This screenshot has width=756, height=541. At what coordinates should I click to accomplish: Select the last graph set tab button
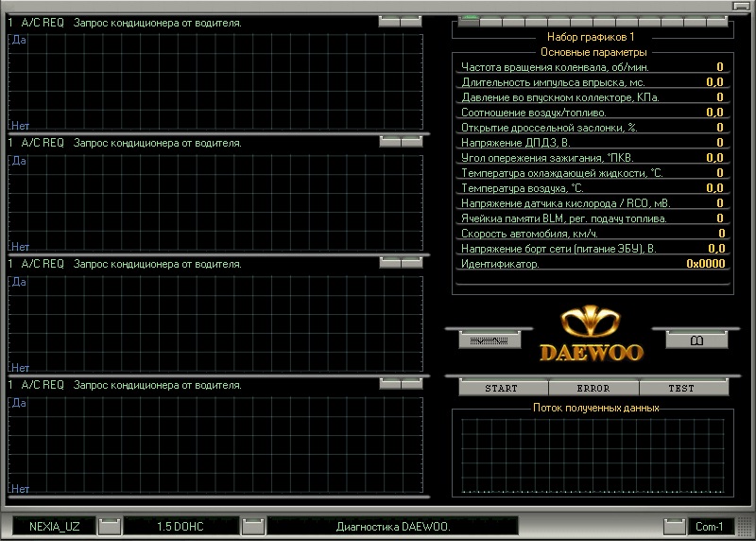[718, 21]
